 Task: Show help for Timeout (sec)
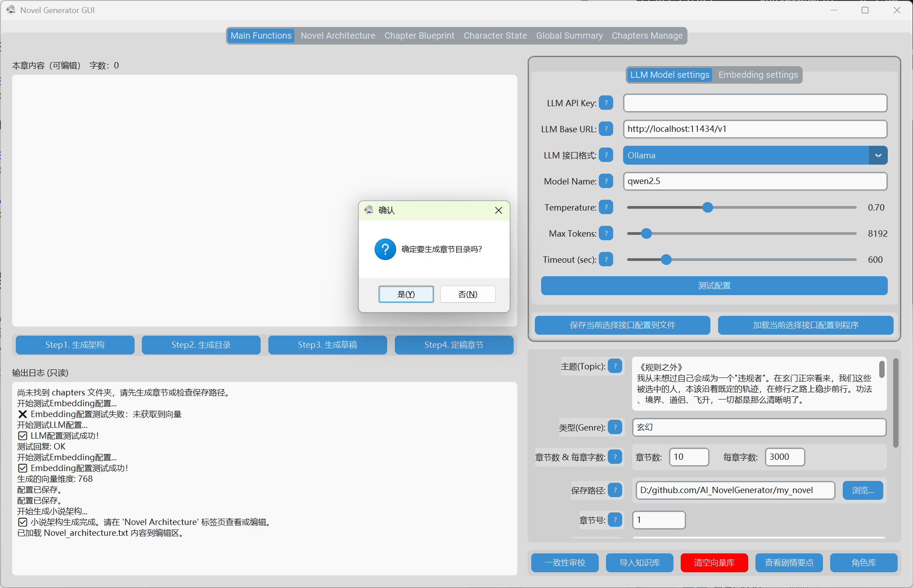click(606, 260)
